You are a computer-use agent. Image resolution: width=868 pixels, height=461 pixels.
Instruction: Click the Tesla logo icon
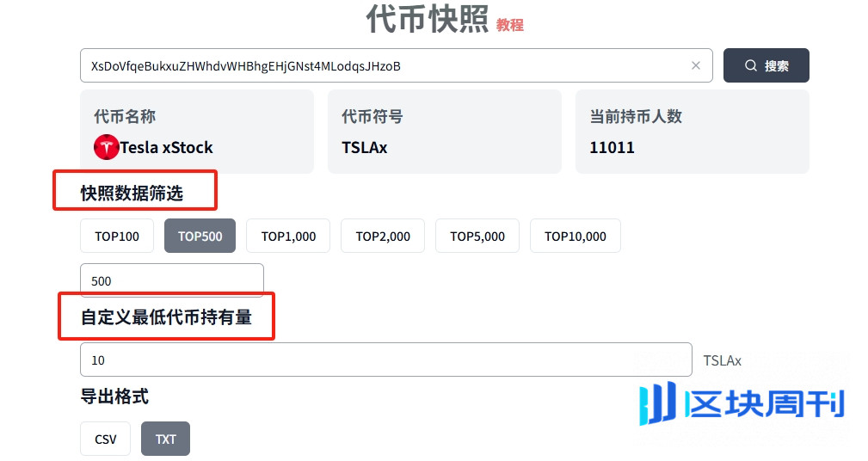point(107,147)
